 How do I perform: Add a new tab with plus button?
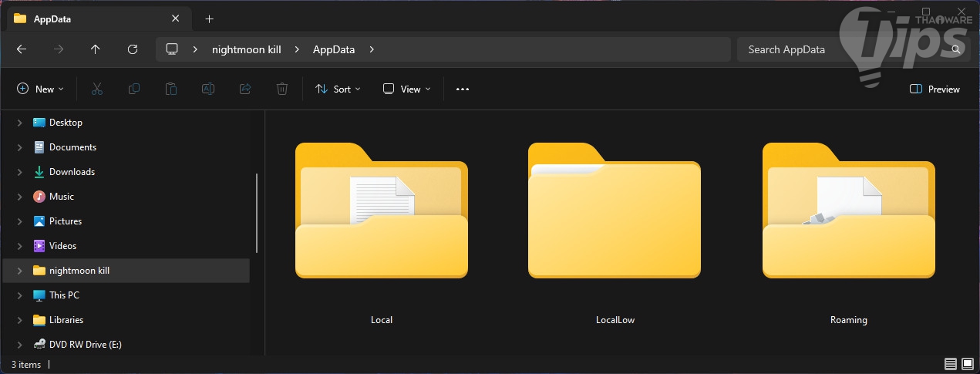(209, 19)
